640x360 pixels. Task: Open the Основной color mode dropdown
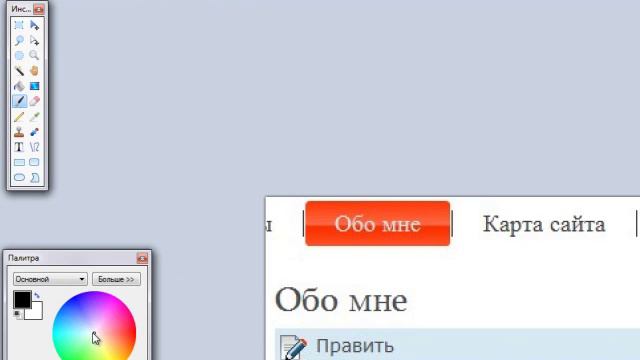pos(50,279)
